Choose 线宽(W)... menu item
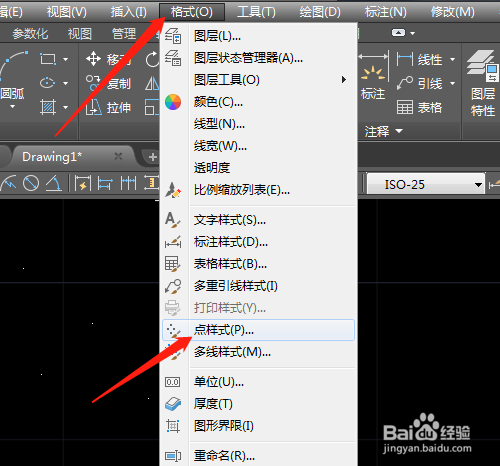Screen dimensions: 500x466 (x=258, y=146)
